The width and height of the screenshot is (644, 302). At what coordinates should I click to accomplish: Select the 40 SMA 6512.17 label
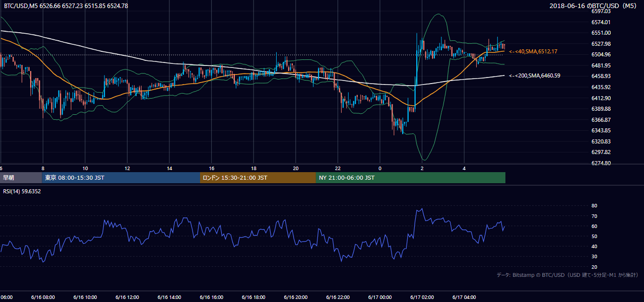pyautogui.click(x=533, y=51)
